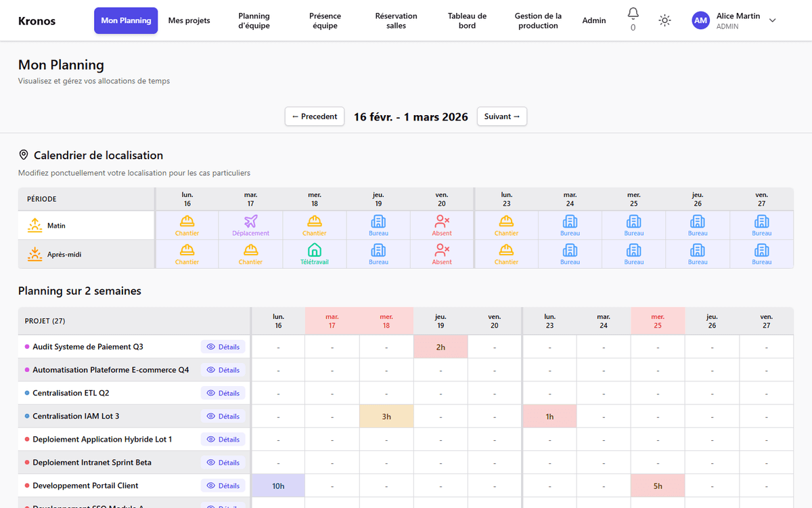This screenshot has height=508, width=812.
Task: Open the Admin section
Action: 594,20
